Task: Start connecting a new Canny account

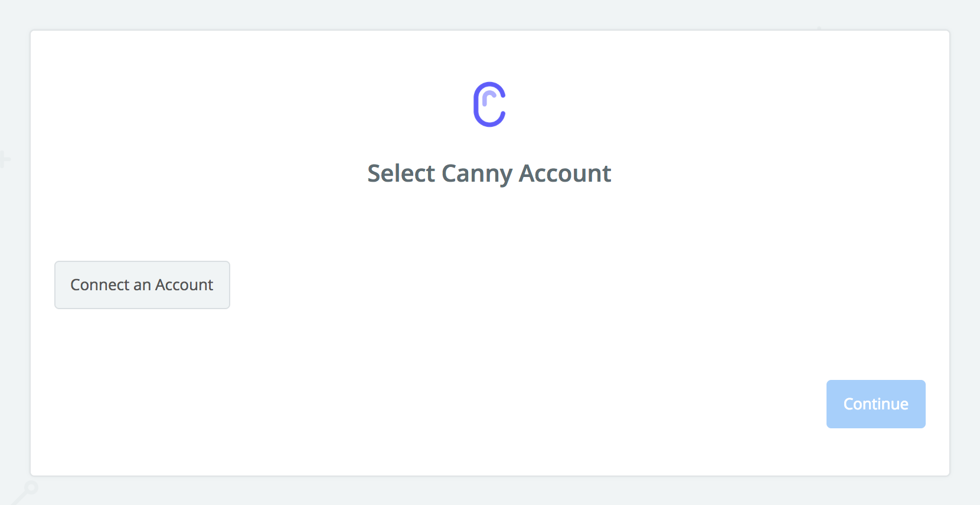Action: [142, 285]
